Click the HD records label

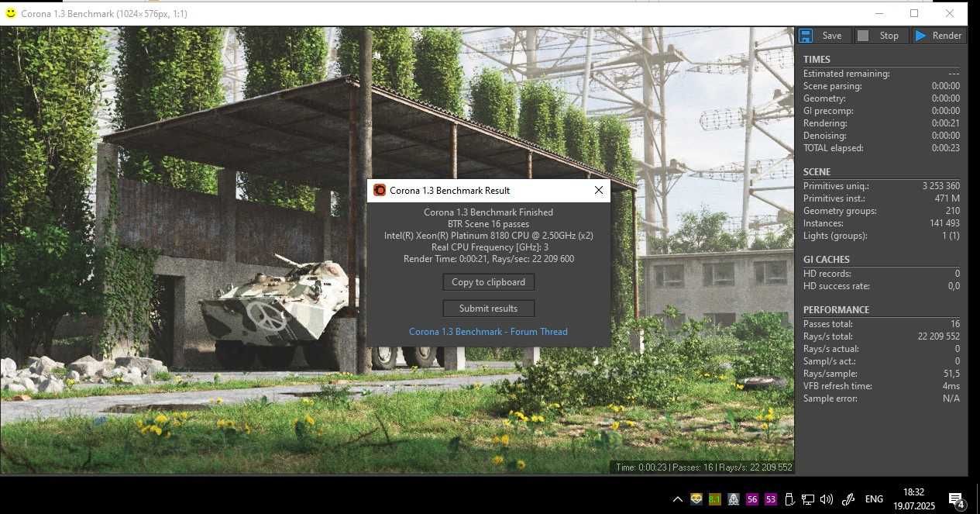pos(827,274)
